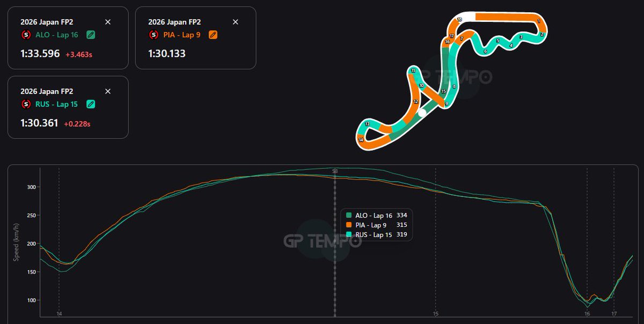This screenshot has width=644, height=324.
Task: Click corner 15 label on chart x-axis
Action: tap(436, 314)
